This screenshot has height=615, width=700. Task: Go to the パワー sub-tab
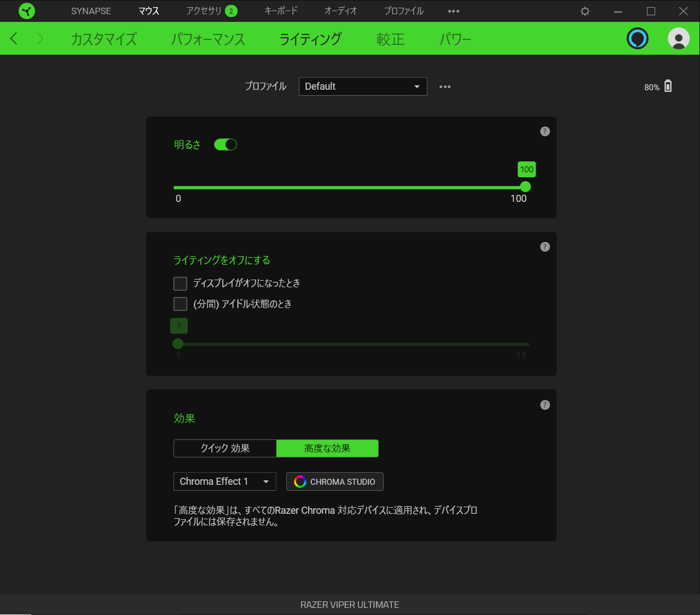pos(455,39)
